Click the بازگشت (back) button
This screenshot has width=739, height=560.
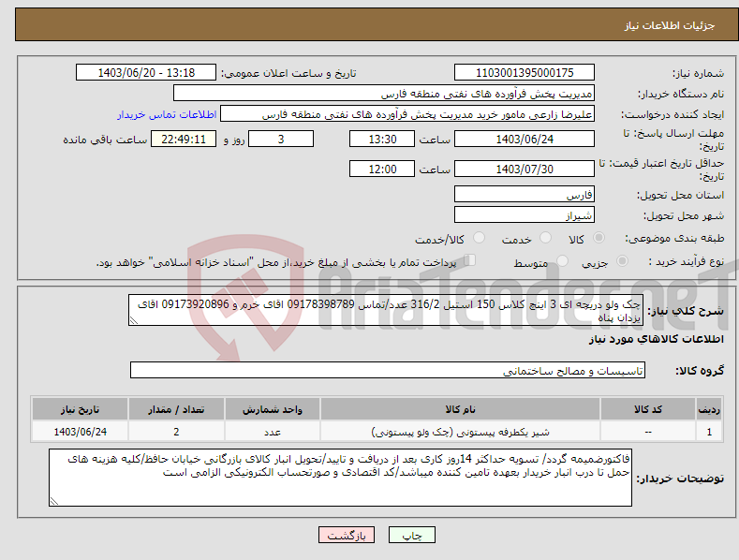[347, 535]
